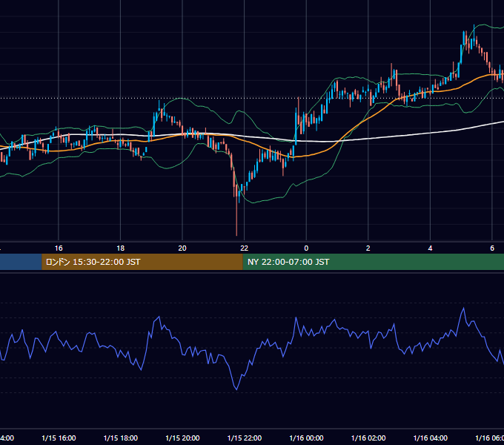This screenshot has height=445, width=504.
Task: Click hour label 20 under price chart
Action: click(182, 248)
